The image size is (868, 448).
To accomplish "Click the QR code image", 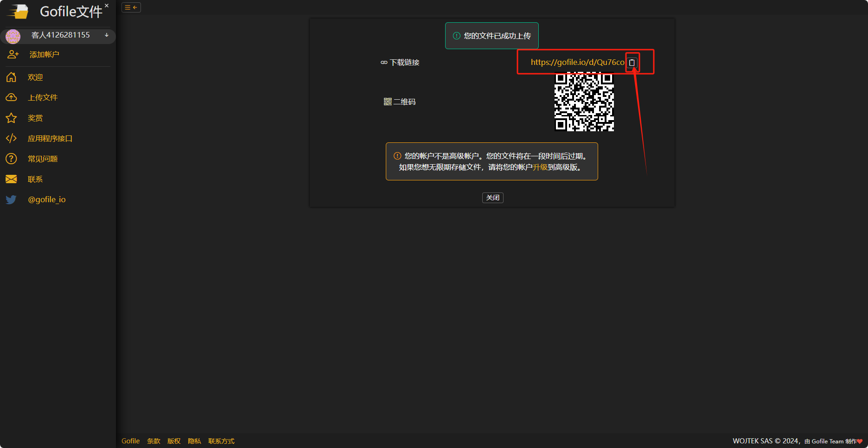I will click(x=584, y=102).
